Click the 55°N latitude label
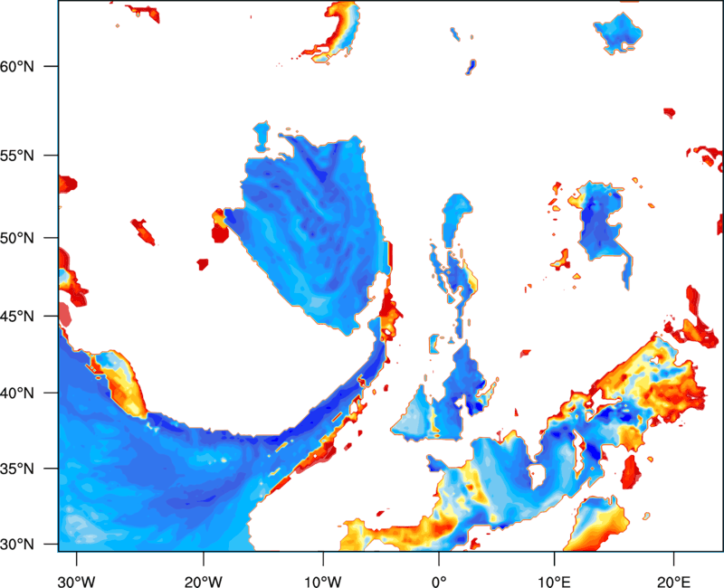This screenshot has width=724, height=588. click(x=17, y=156)
